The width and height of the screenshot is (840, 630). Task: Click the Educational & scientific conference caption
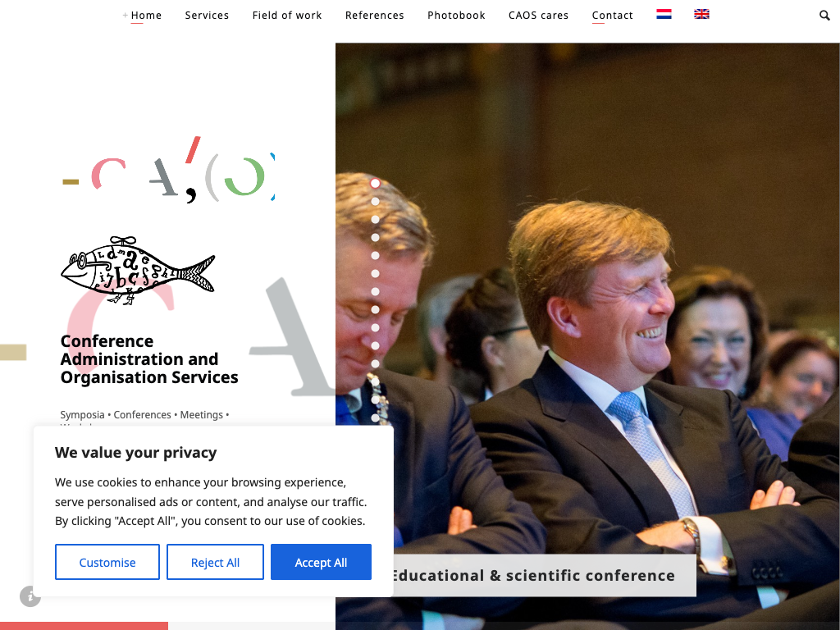tap(533, 575)
